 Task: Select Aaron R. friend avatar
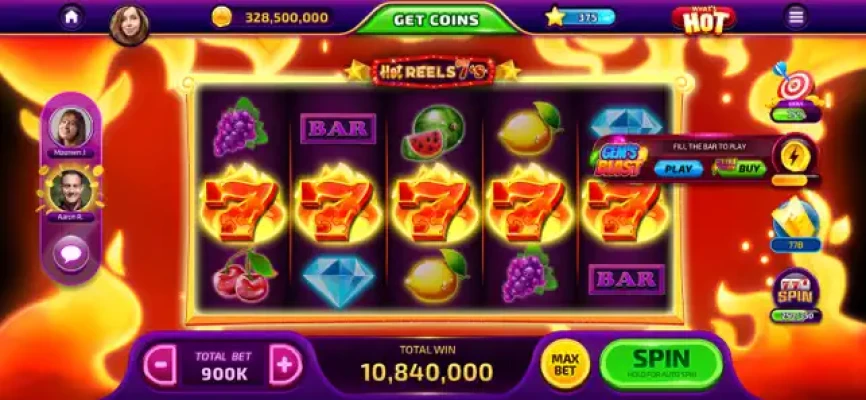[x=71, y=191]
